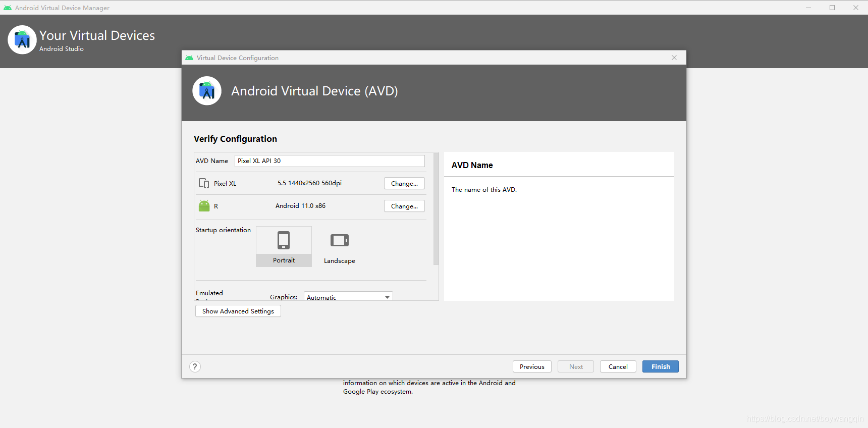868x428 pixels.
Task: Click the 'Verify Configuration' heading
Action: (235, 139)
